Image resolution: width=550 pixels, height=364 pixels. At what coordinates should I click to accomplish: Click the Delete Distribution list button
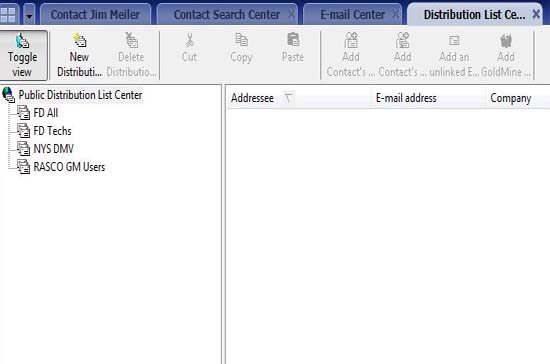131,55
